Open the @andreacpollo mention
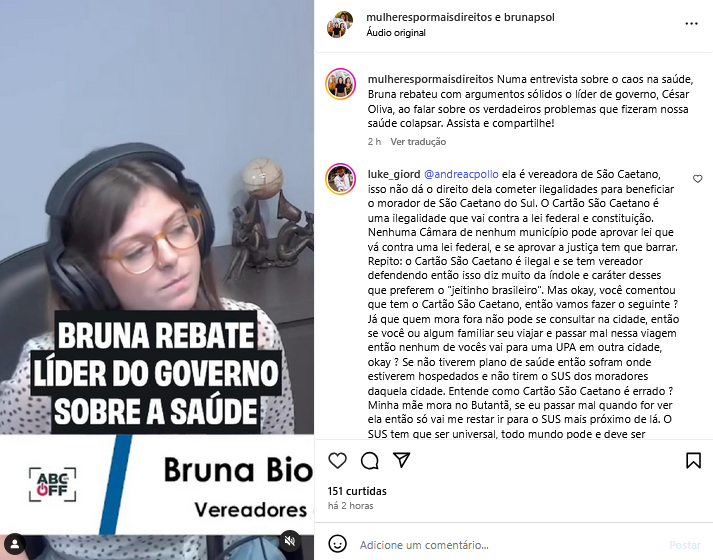 point(461,174)
